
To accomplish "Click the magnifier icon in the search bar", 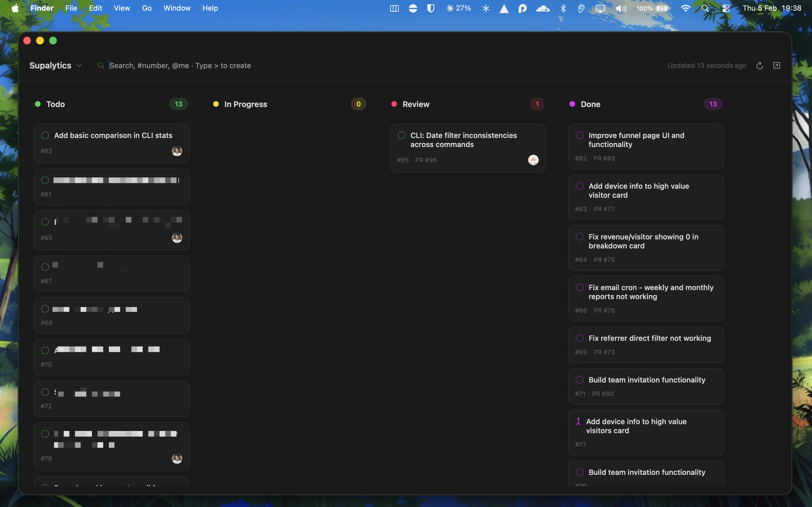I will (x=101, y=65).
